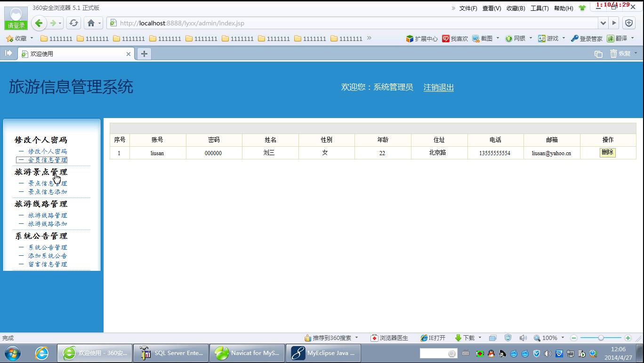Open 旅游线路管理 sidebar link
Viewport: 644px width, 363px height.
[x=48, y=215]
